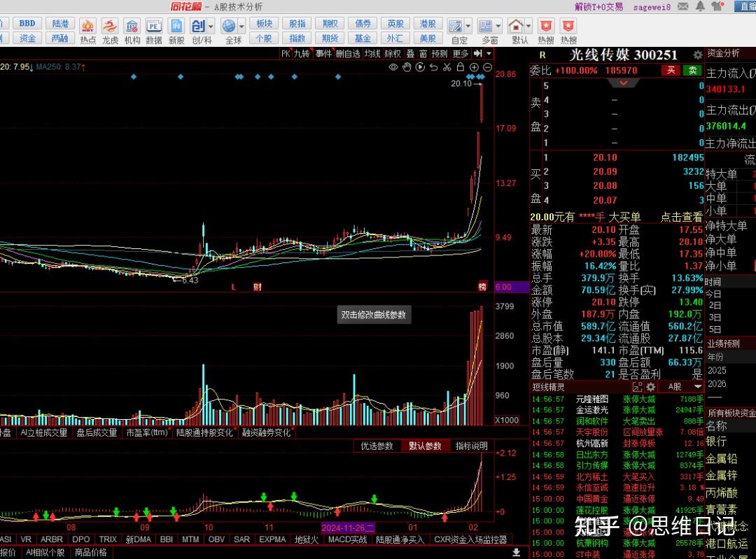756x559 pixels.
Task: Open the A股 dropdown in 短线精灵
Action: pyautogui.click(x=698, y=387)
